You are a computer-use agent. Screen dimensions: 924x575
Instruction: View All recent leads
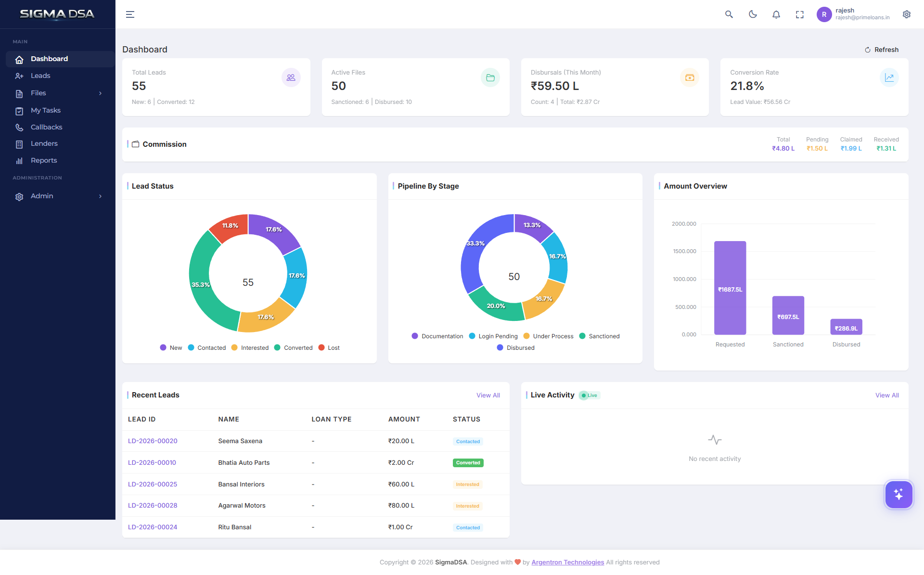coord(488,395)
